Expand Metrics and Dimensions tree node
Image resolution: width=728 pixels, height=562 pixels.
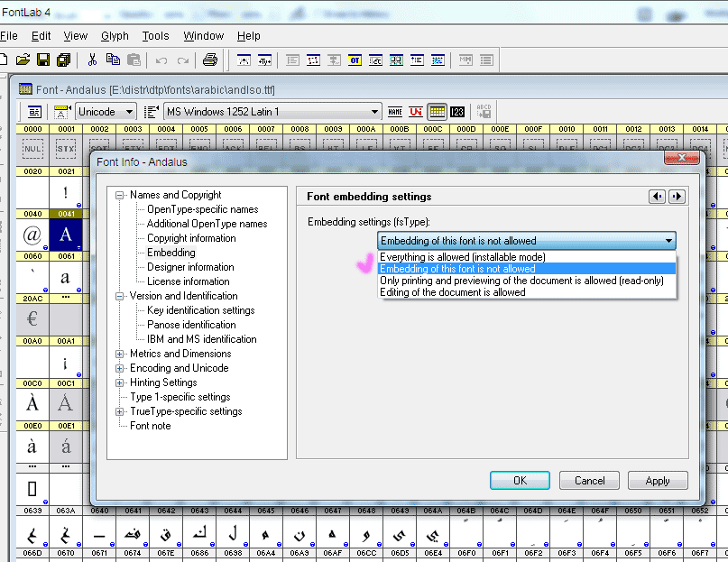tap(119, 354)
